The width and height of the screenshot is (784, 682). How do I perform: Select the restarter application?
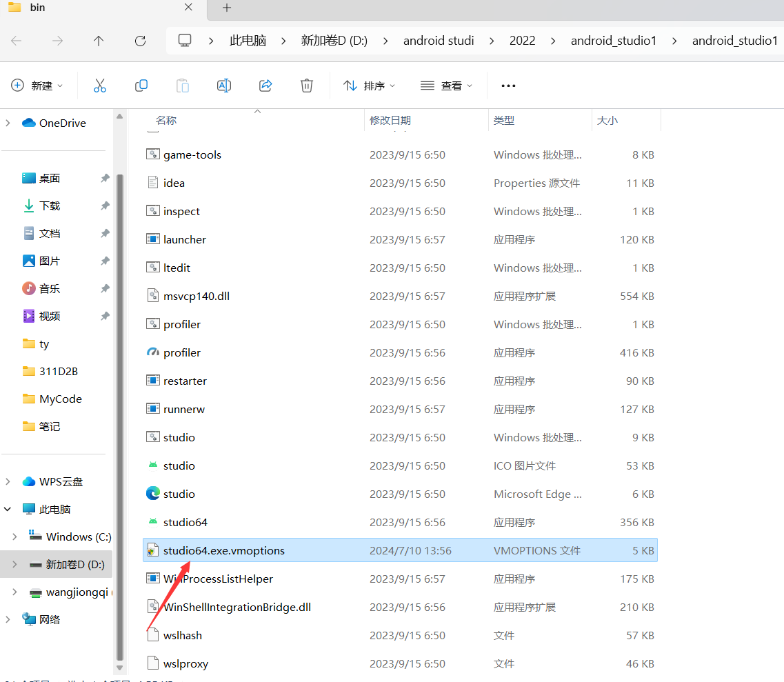pyautogui.click(x=400, y=381)
